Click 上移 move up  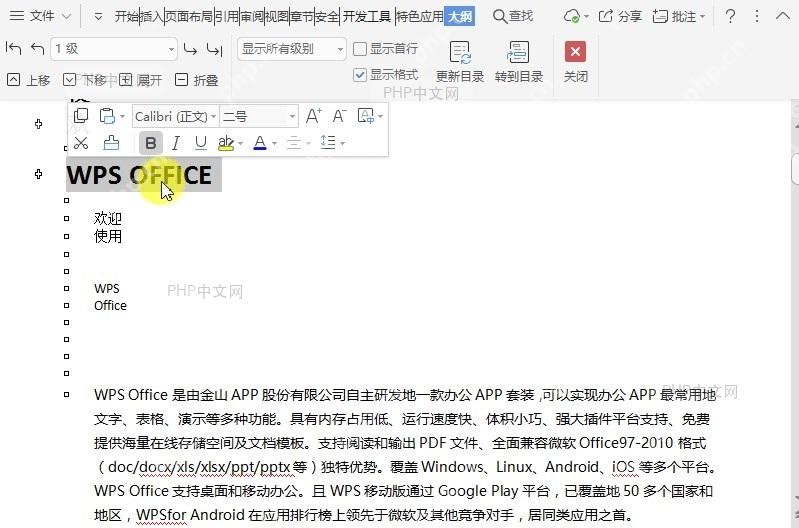pos(29,80)
